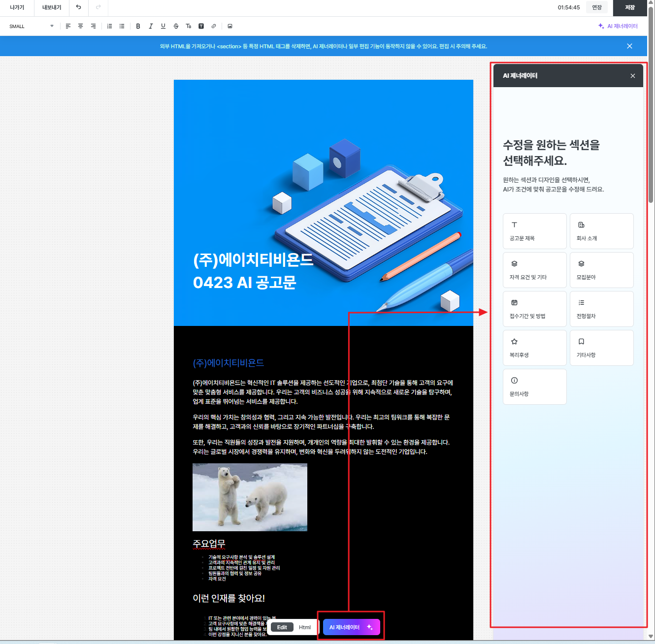Viewport: 655px width, 644px height.
Task: Click the undo arrow
Action: [x=78, y=7]
